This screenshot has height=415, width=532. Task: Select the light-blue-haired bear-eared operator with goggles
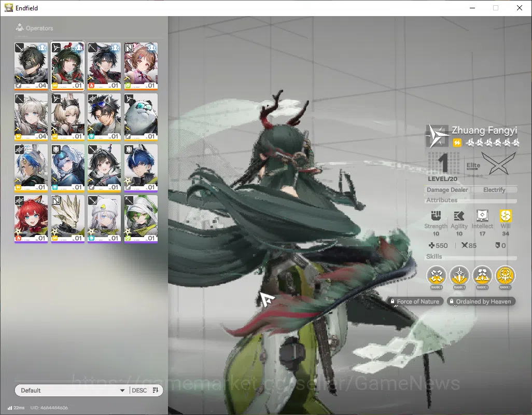click(x=67, y=168)
